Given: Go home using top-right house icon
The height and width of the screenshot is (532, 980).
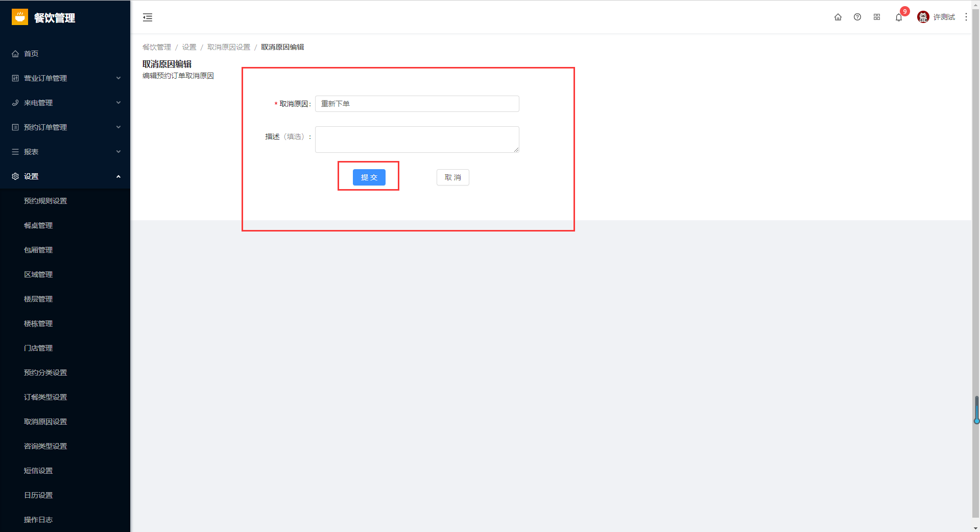Looking at the screenshot, I should coord(838,17).
